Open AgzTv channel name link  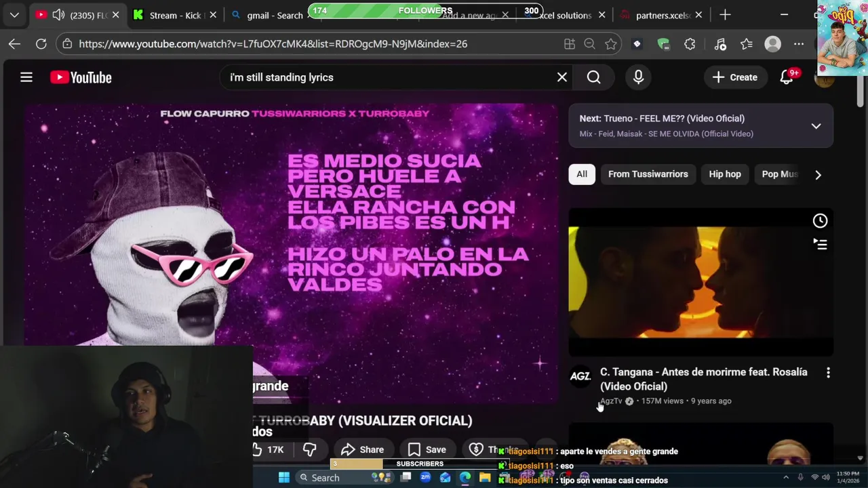(x=611, y=401)
